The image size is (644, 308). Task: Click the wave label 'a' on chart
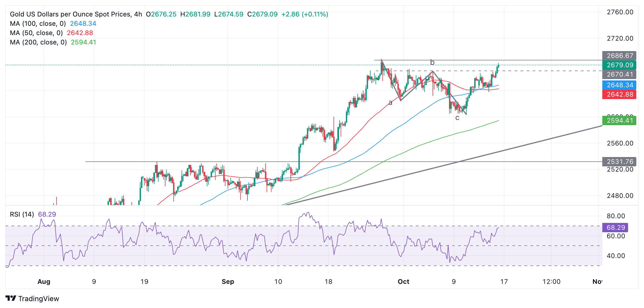pyautogui.click(x=390, y=103)
